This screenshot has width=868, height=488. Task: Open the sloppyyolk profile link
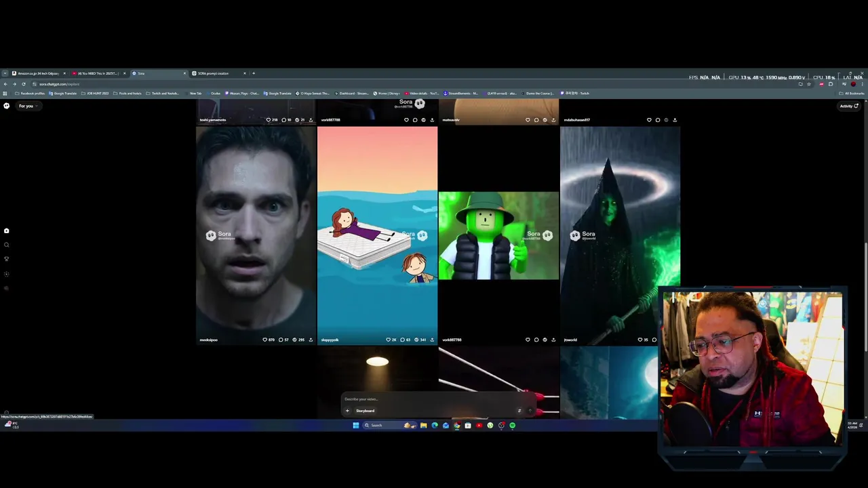click(330, 340)
